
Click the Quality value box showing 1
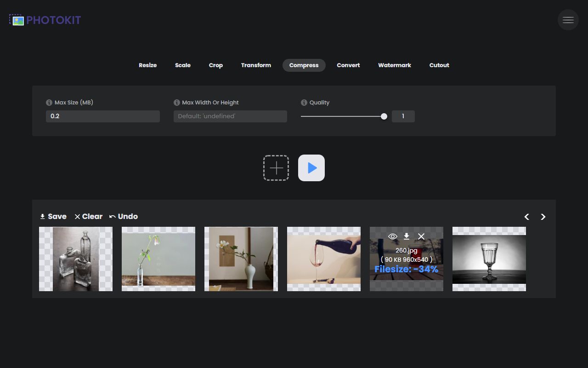403,116
